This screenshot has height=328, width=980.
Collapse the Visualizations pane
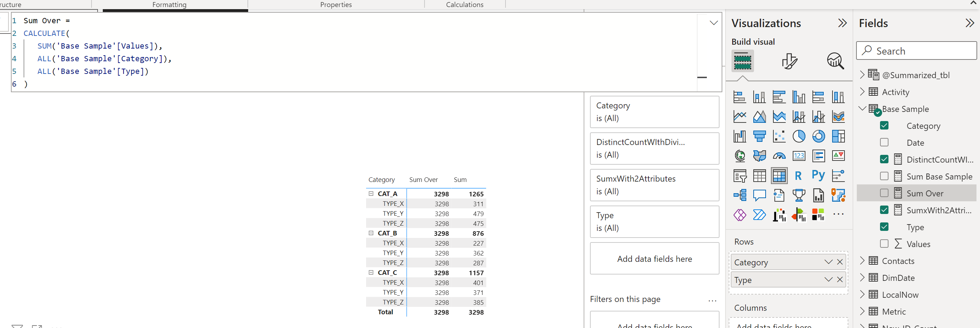(x=842, y=23)
